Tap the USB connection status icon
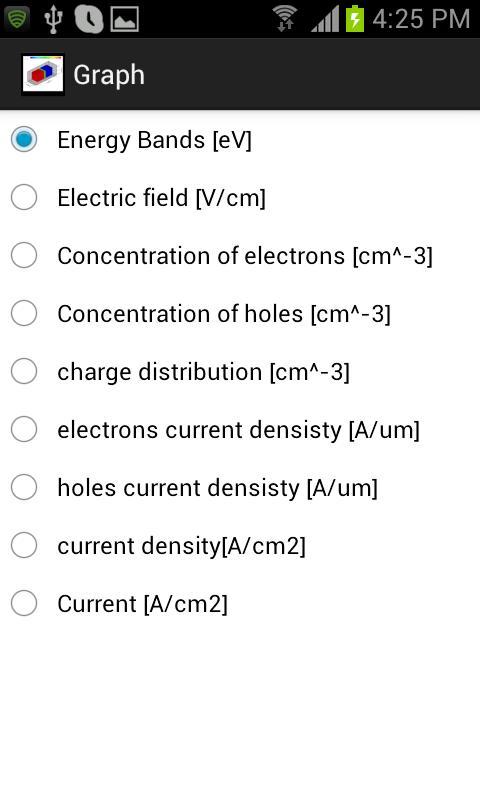The width and height of the screenshot is (480, 800). 53,19
